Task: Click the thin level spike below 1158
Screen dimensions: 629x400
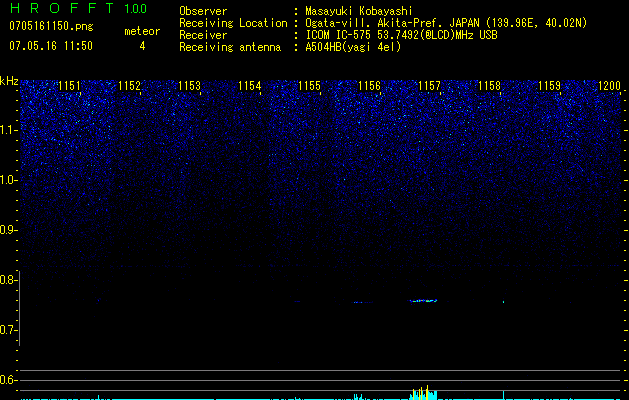Action: pyautogui.click(x=503, y=395)
